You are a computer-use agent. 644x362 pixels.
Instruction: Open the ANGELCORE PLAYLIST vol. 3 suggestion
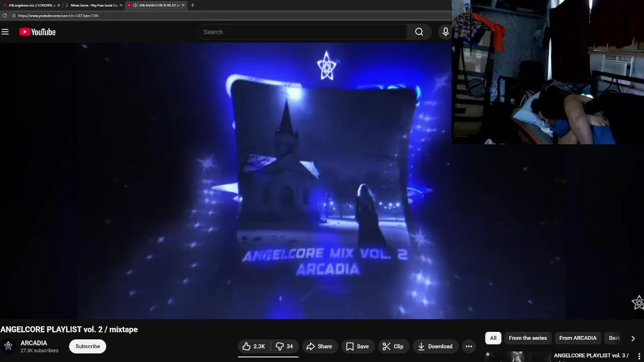591,356
